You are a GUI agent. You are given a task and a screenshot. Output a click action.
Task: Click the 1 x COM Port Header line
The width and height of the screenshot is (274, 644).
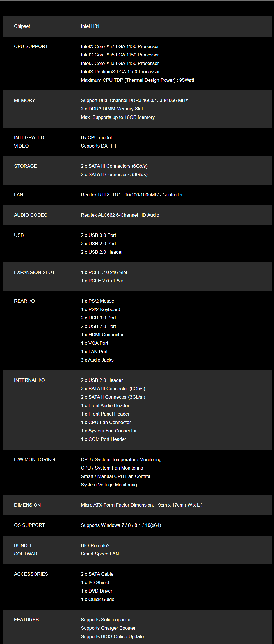click(104, 439)
